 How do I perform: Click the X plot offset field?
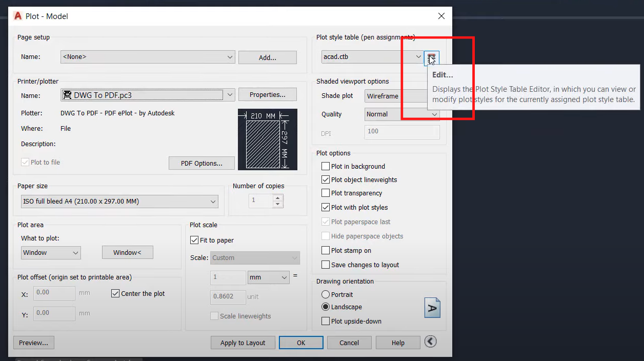pos(54,293)
